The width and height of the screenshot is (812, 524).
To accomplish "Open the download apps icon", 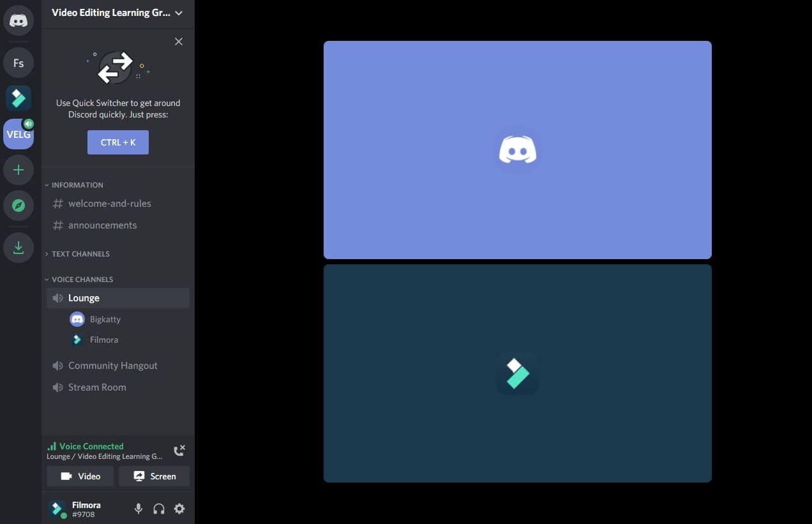I will (x=19, y=247).
